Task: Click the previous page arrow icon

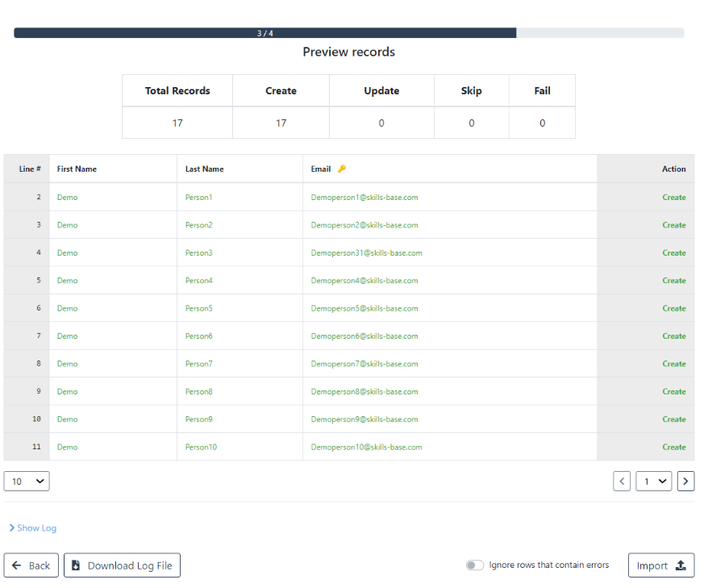Action: coord(622,482)
